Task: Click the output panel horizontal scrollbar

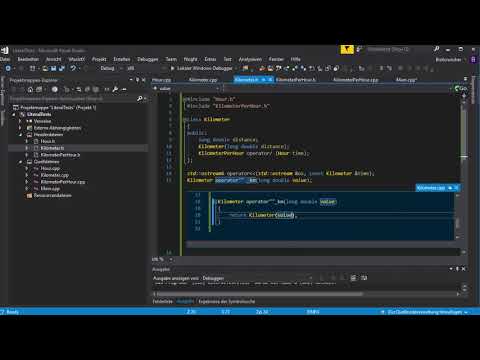Action: click(x=260, y=294)
